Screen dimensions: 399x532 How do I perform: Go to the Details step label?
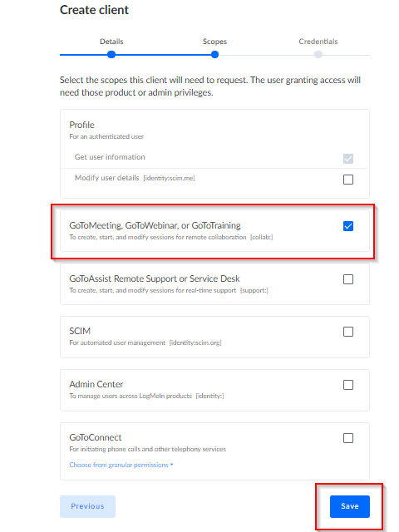click(111, 42)
